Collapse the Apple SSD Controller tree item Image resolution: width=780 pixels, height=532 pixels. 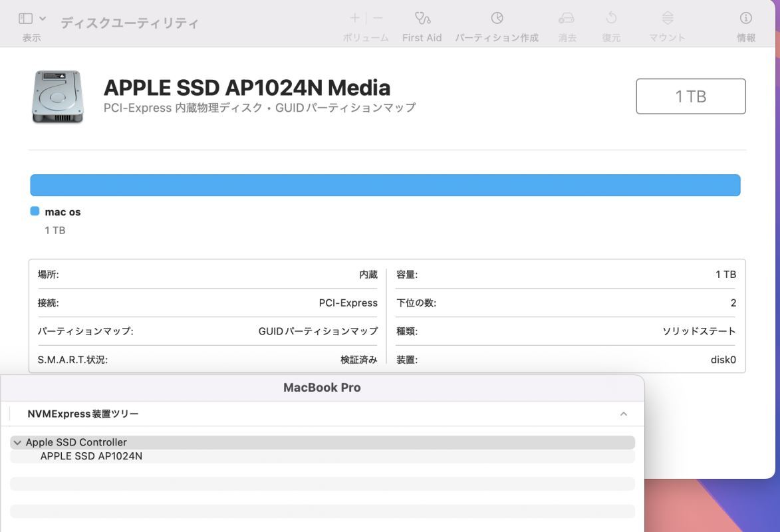[17, 442]
